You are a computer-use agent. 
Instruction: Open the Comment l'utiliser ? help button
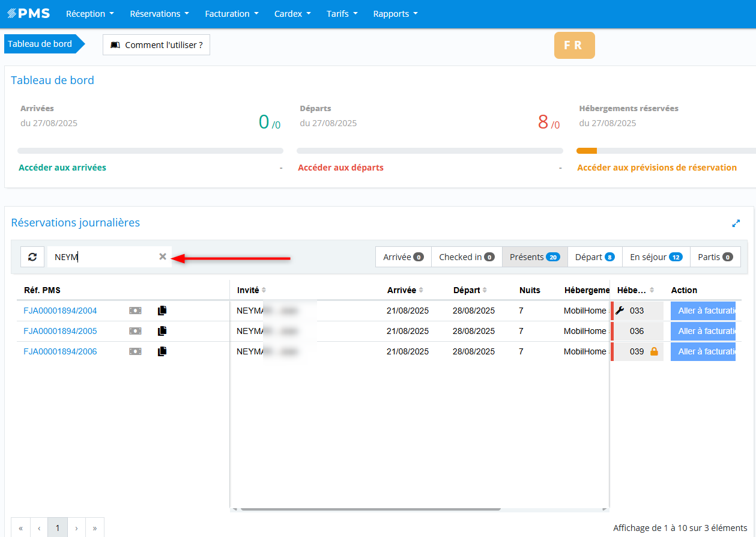click(x=156, y=45)
